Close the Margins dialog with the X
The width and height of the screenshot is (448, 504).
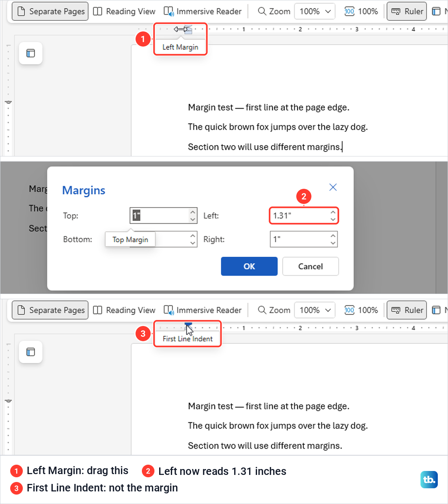(333, 187)
